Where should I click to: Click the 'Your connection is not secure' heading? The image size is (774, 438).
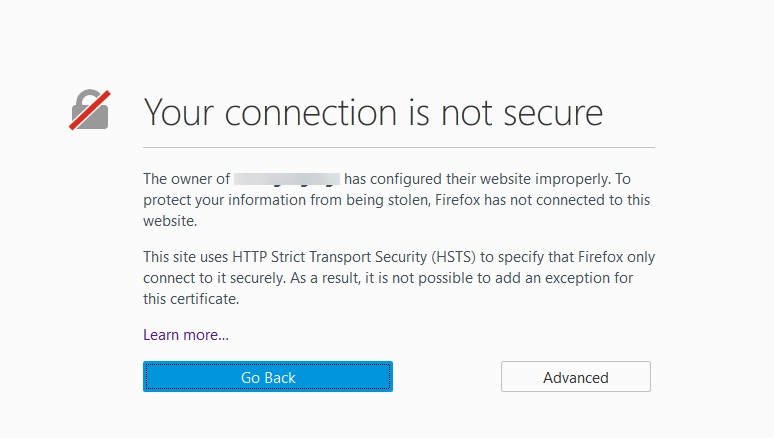pos(373,113)
